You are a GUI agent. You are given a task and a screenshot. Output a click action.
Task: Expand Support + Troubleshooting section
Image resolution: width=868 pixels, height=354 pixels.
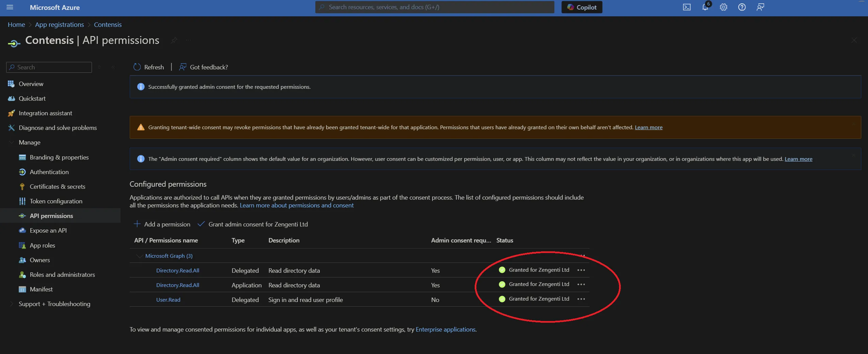click(11, 304)
